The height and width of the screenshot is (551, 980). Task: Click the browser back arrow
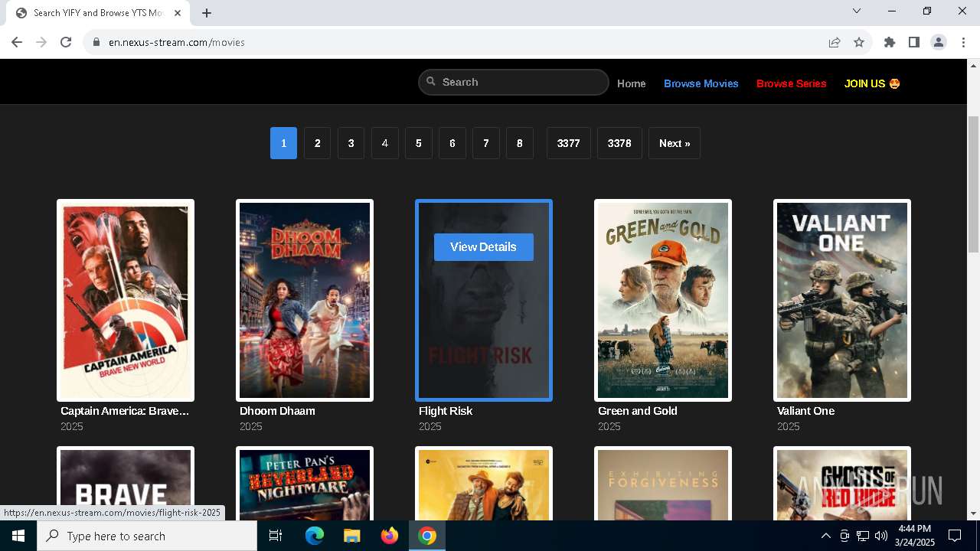click(17, 42)
